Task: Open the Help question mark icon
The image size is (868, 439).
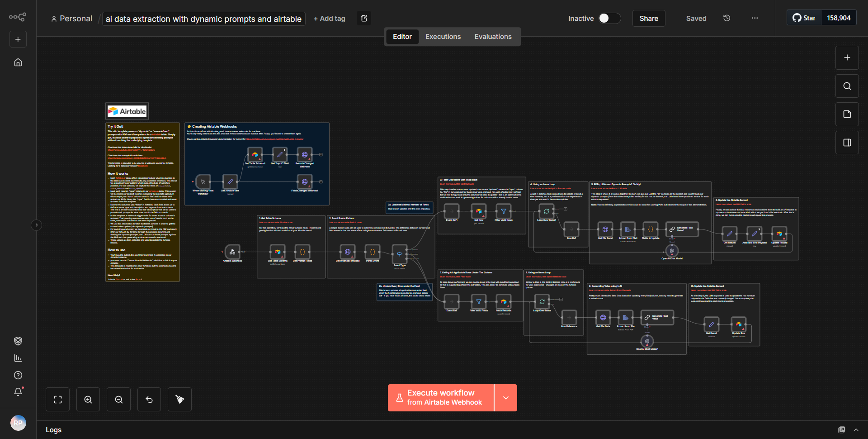Action: click(x=18, y=375)
